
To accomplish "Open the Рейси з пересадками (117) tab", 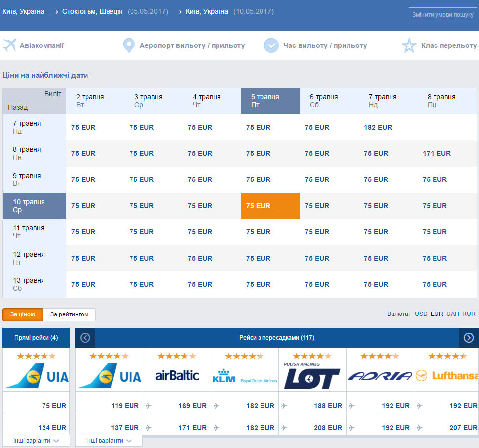I will [277, 338].
